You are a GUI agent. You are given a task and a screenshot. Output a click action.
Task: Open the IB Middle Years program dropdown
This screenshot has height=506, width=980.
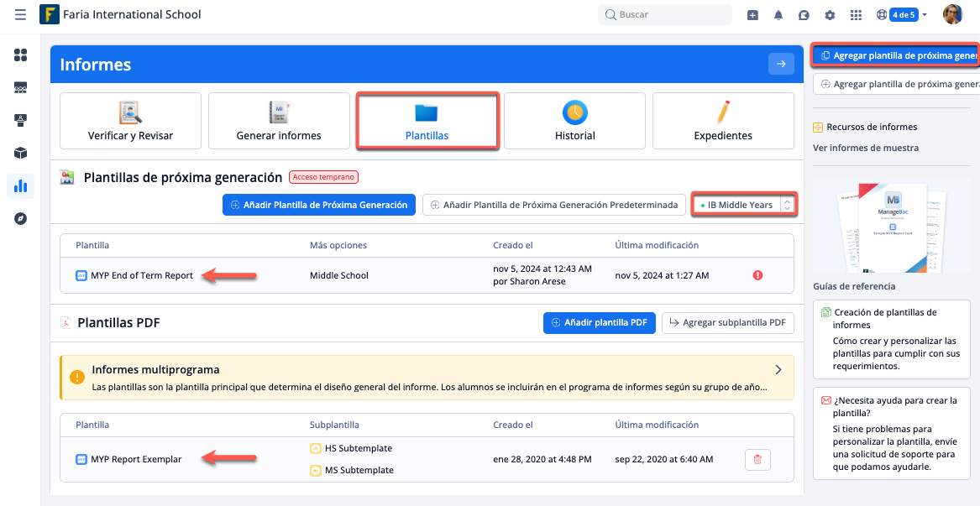pos(744,205)
